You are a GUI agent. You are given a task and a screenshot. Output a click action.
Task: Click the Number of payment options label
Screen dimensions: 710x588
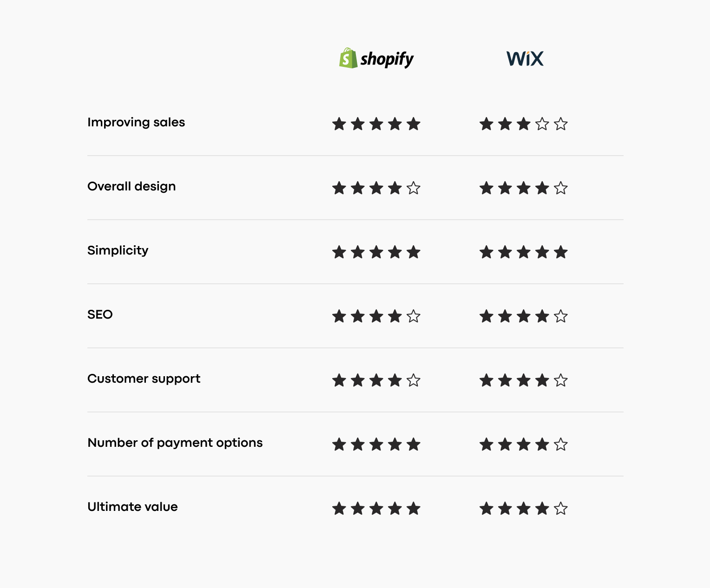point(175,443)
